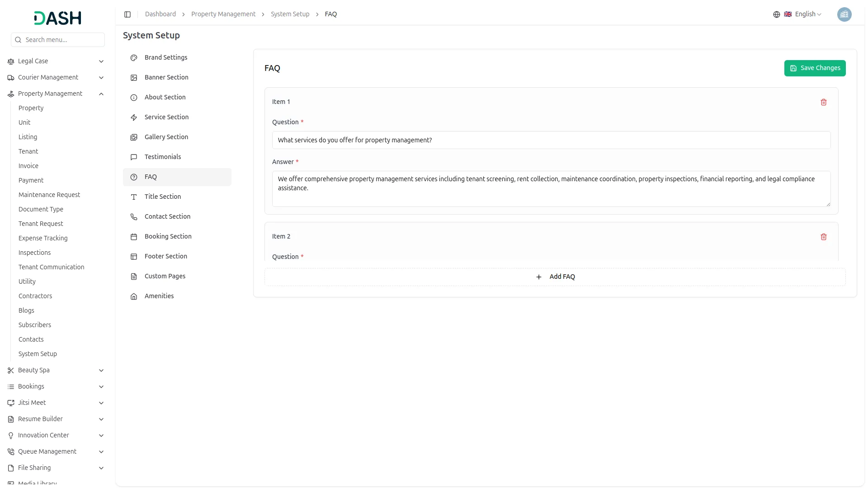Switch to Footer Section settings
Viewport: 868px width, 488px height.
point(165,256)
